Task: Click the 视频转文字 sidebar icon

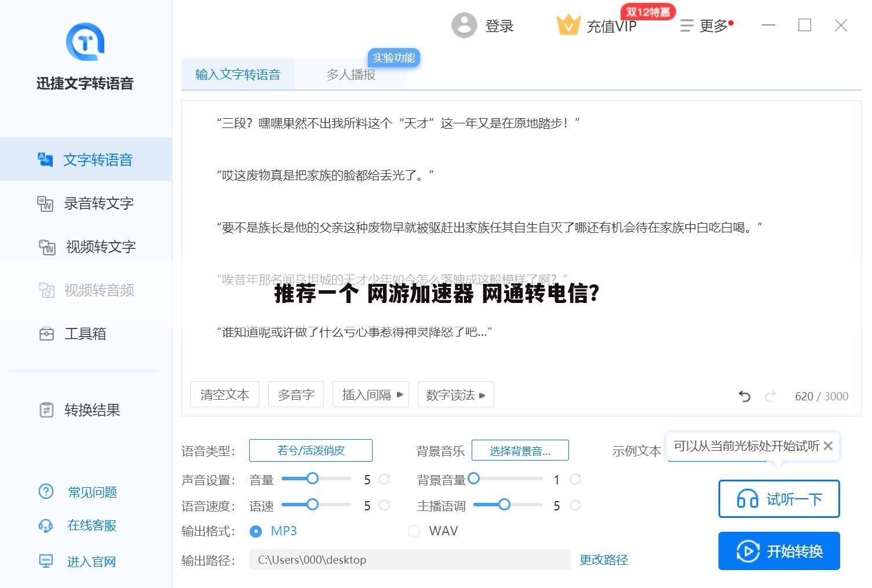Action: pyautogui.click(x=47, y=247)
